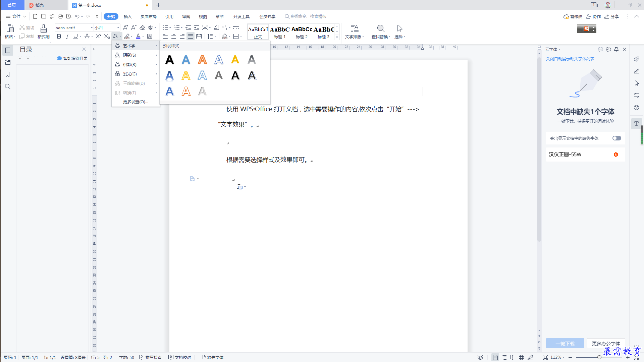The width and height of the screenshot is (644, 362).
Task: Click the character border icon
Action: pyautogui.click(x=150, y=36)
